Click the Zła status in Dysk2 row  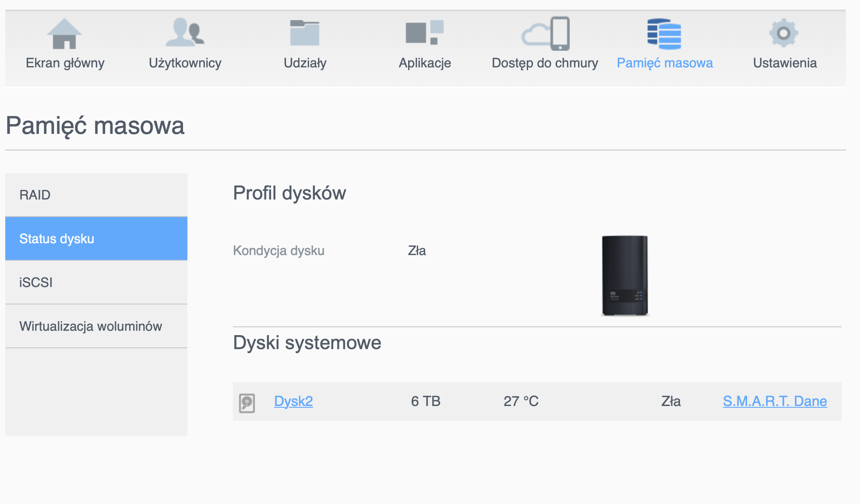click(x=671, y=401)
